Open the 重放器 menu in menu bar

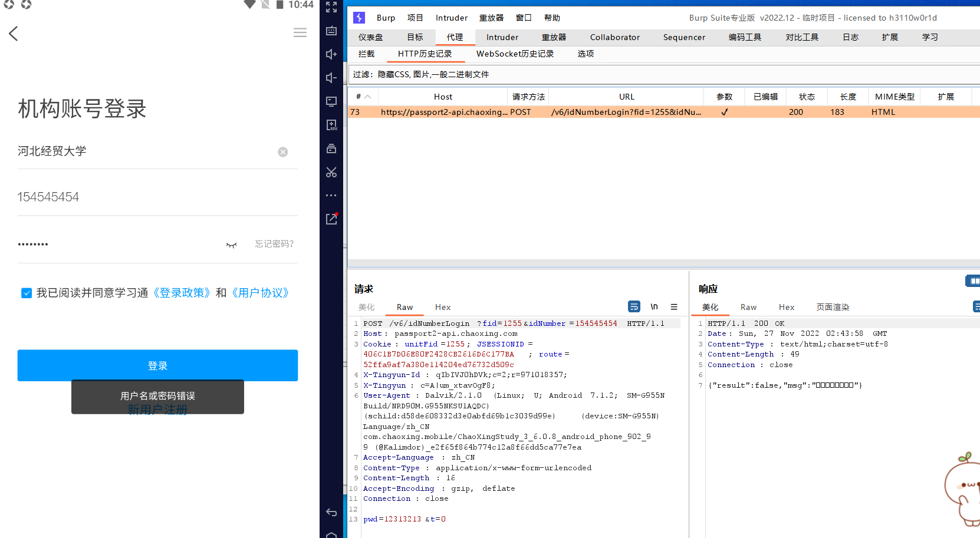[x=491, y=18]
